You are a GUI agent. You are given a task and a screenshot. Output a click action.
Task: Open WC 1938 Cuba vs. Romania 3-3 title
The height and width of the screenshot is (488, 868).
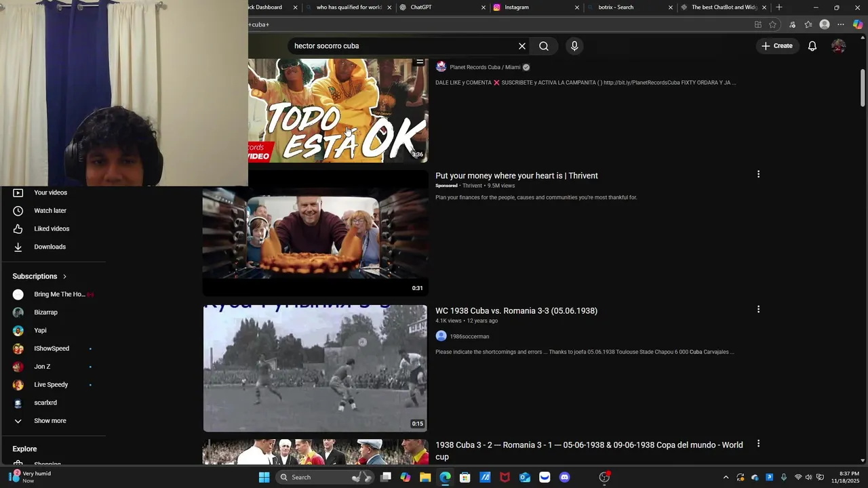pyautogui.click(x=516, y=311)
